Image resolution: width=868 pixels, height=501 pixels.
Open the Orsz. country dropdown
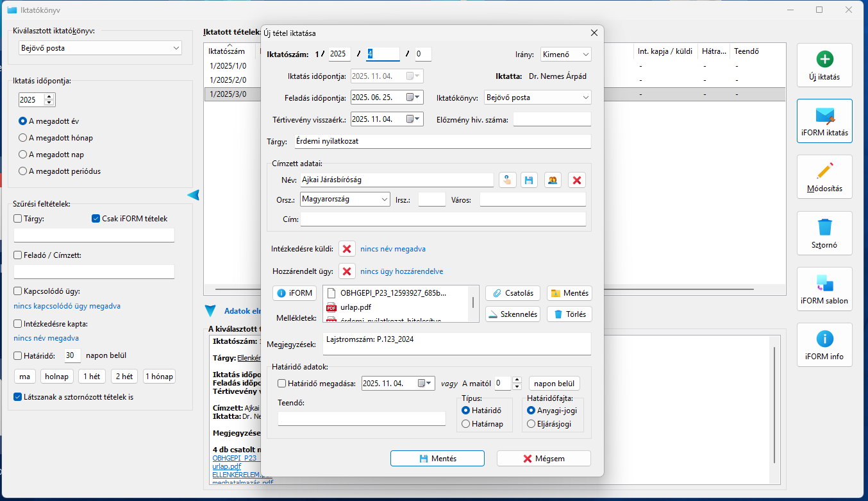[345, 200]
